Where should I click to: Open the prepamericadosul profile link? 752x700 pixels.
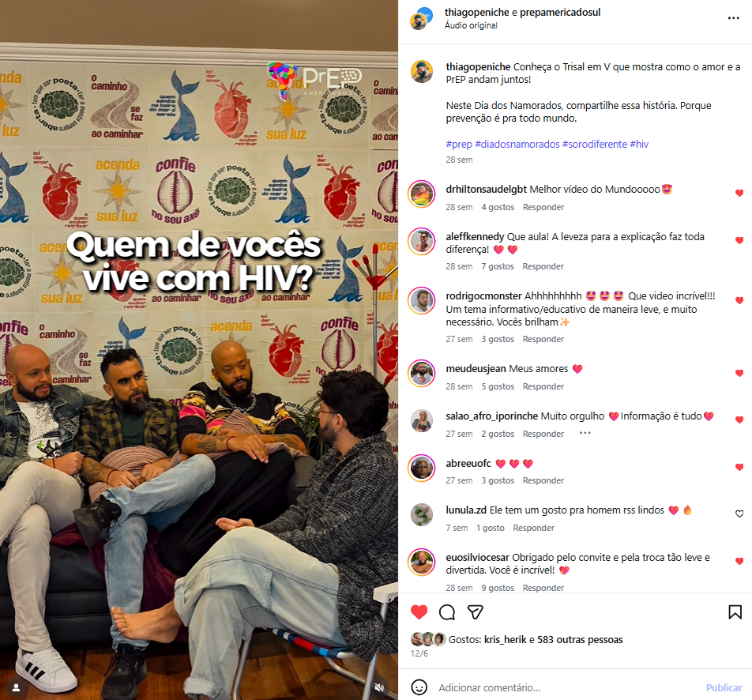point(560,12)
